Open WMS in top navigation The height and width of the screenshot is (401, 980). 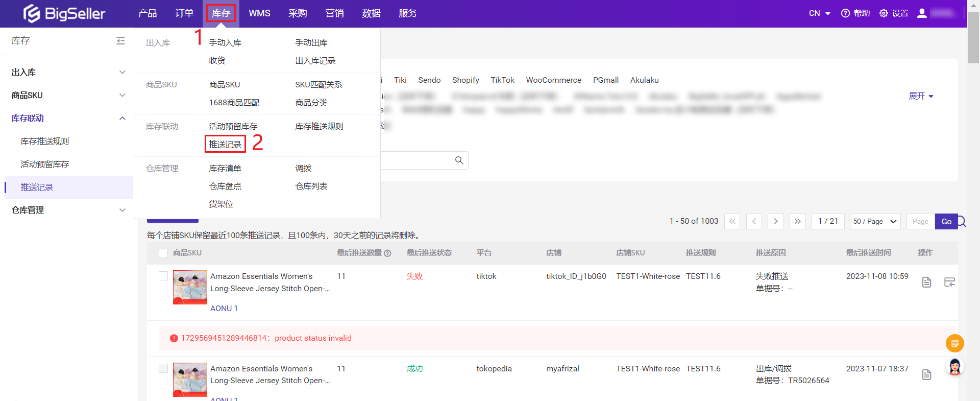point(259,13)
